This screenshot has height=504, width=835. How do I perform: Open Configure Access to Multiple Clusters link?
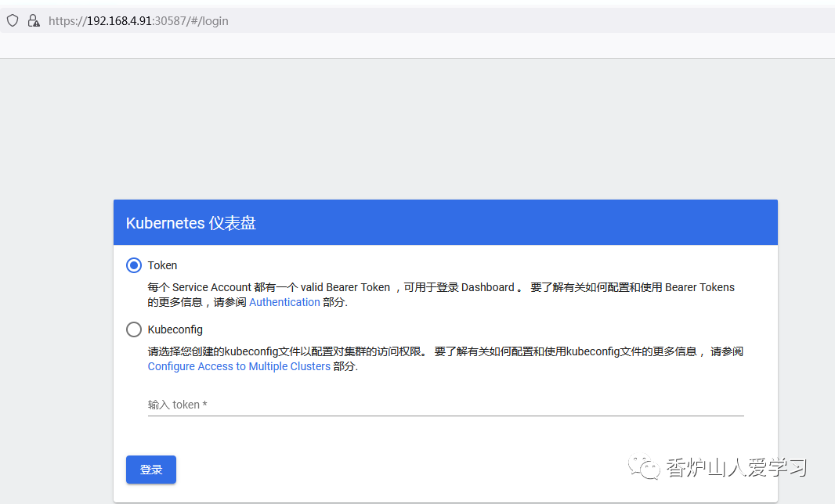(x=239, y=367)
